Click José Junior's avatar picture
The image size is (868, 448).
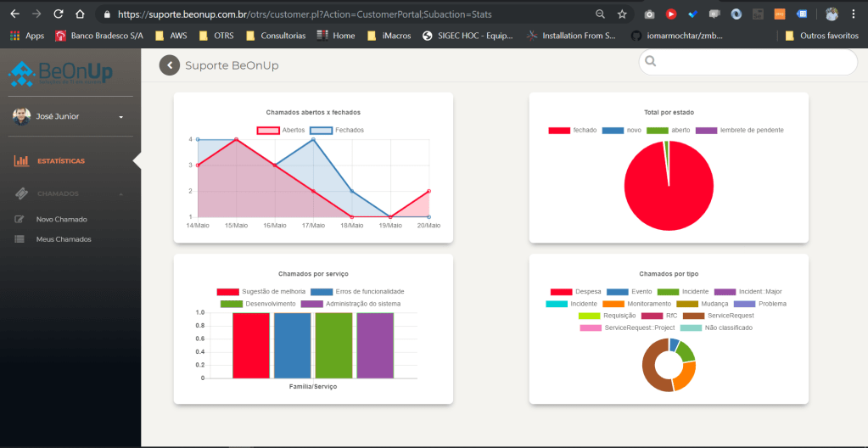[22, 116]
